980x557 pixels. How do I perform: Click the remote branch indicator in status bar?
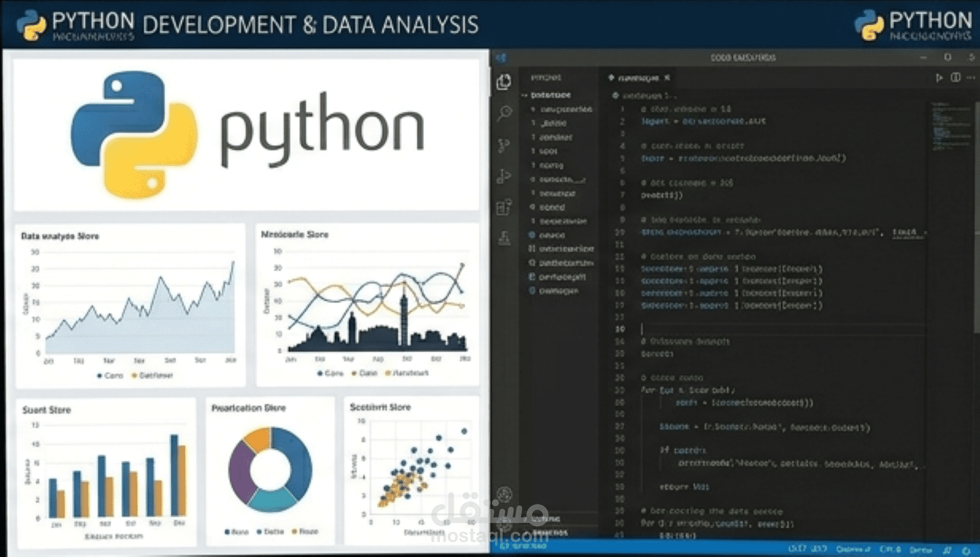tap(523, 545)
